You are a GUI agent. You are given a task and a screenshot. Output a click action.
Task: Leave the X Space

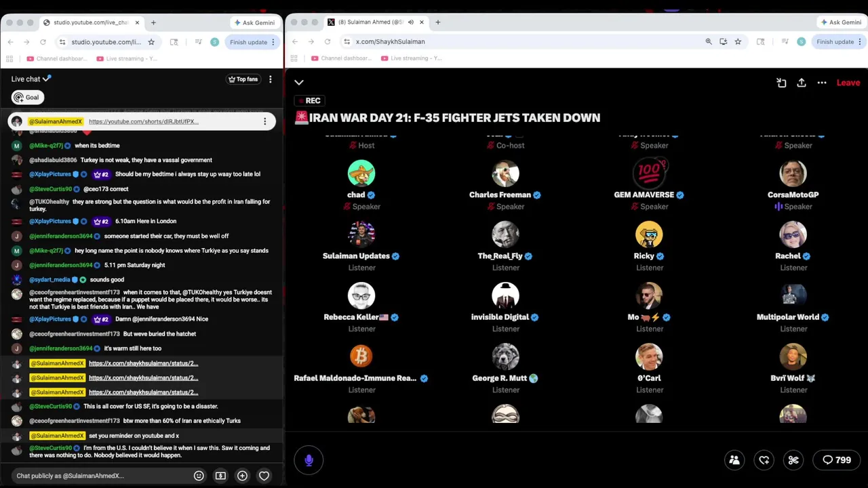click(x=848, y=83)
